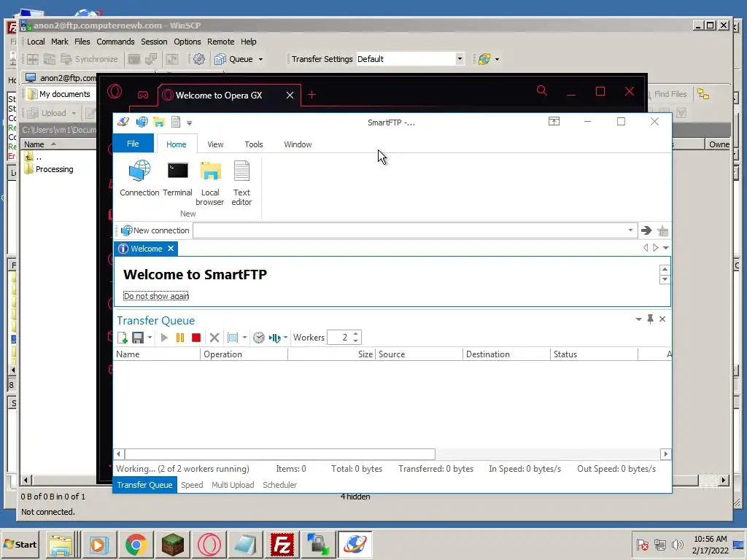This screenshot has height=560, width=747.
Task: Switch to the View ribbon tab
Action: tap(215, 144)
